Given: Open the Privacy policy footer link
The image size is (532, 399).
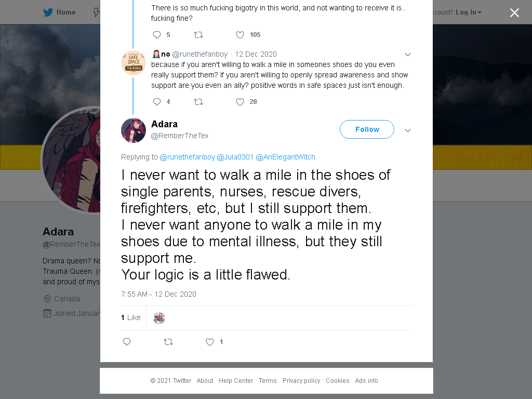Looking at the screenshot, I should [x=301, y=381].
